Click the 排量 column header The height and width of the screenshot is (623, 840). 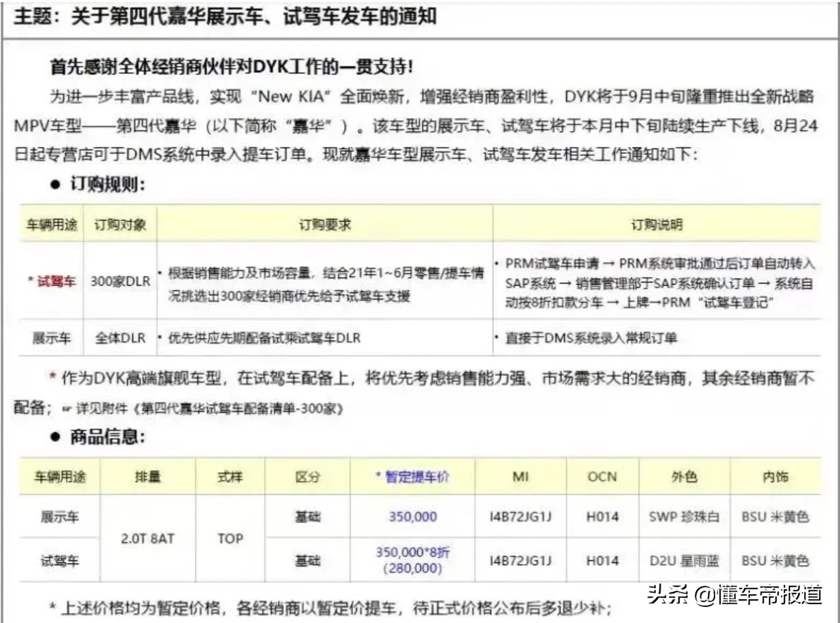(x=148, y=476)
